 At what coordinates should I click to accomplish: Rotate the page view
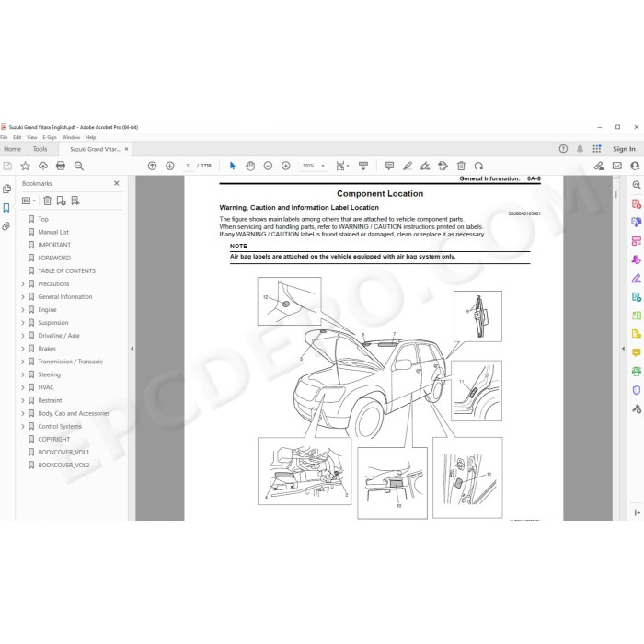[x=478, y=166]
